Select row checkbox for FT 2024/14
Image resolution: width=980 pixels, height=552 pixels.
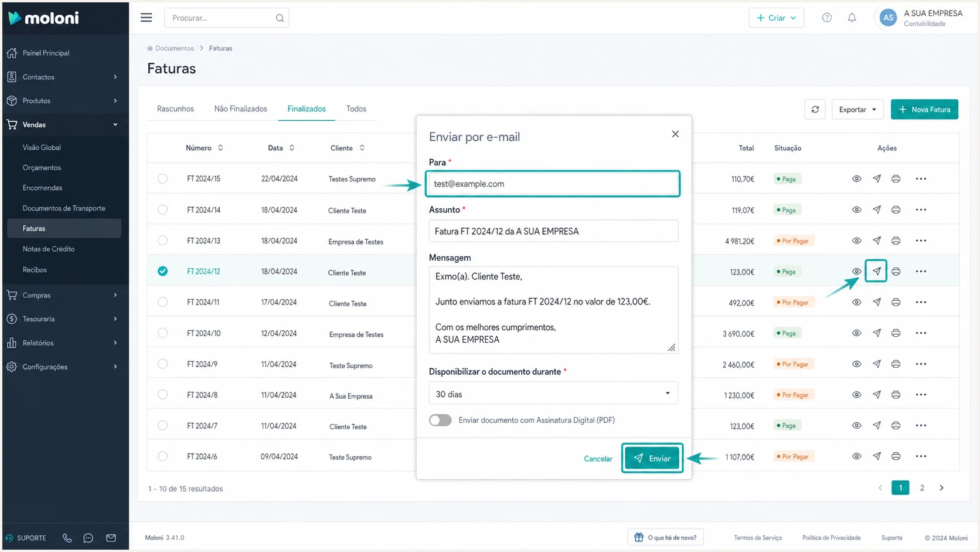[162, 209]
